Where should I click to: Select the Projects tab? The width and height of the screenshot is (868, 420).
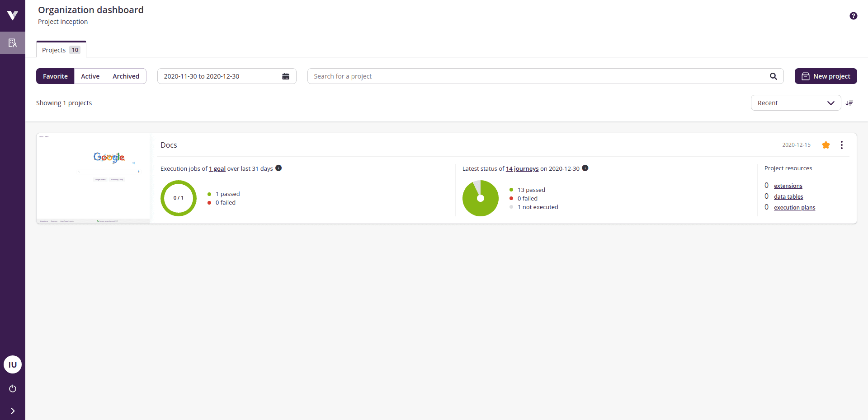pyautogui.click(x=61, y=50)
